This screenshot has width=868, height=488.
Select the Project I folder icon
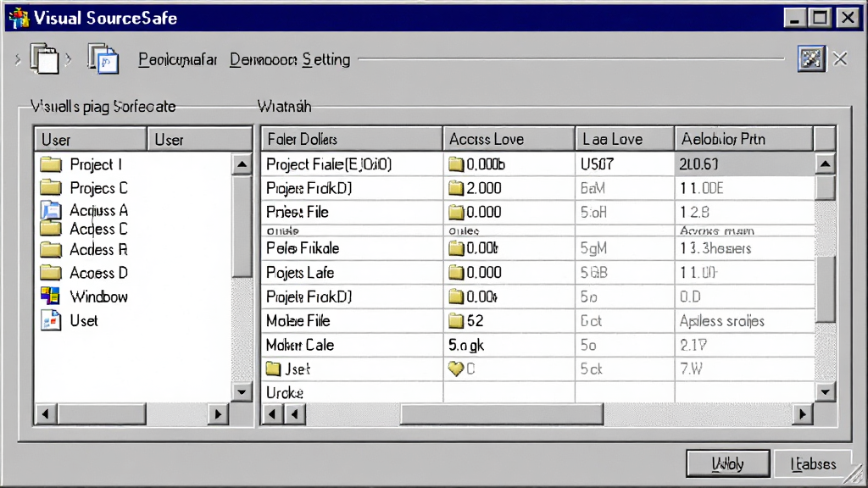51,164
